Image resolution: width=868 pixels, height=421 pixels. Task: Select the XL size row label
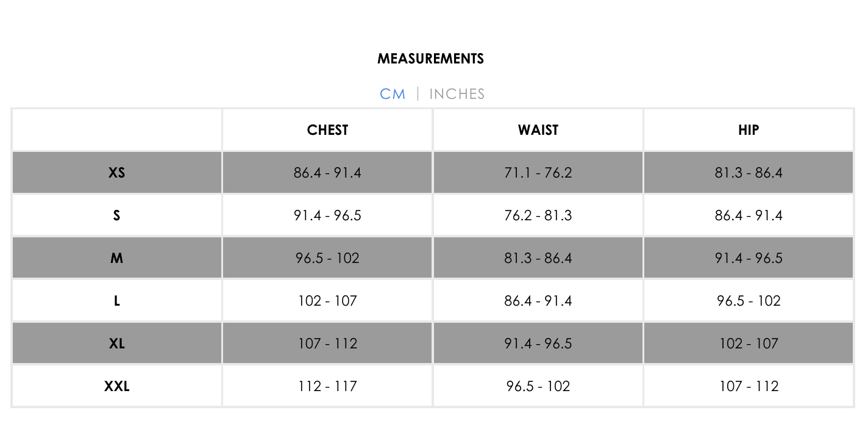point(116,344)
